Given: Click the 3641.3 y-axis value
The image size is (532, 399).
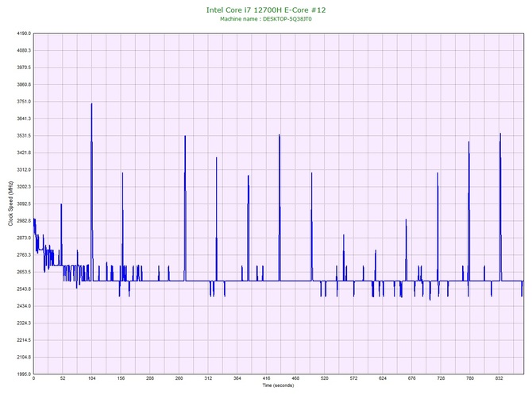Looking at the screenshot, I should (24, 118).
